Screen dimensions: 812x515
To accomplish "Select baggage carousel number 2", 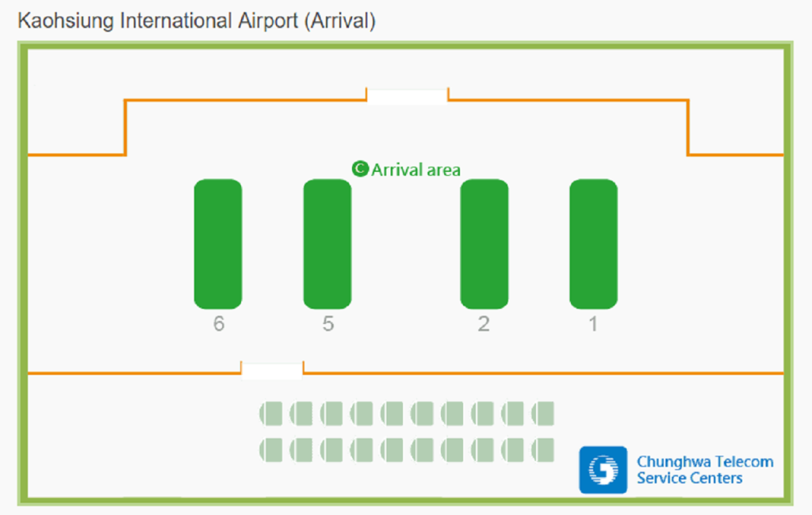I will pyautogui.click(x=485, y=243).
